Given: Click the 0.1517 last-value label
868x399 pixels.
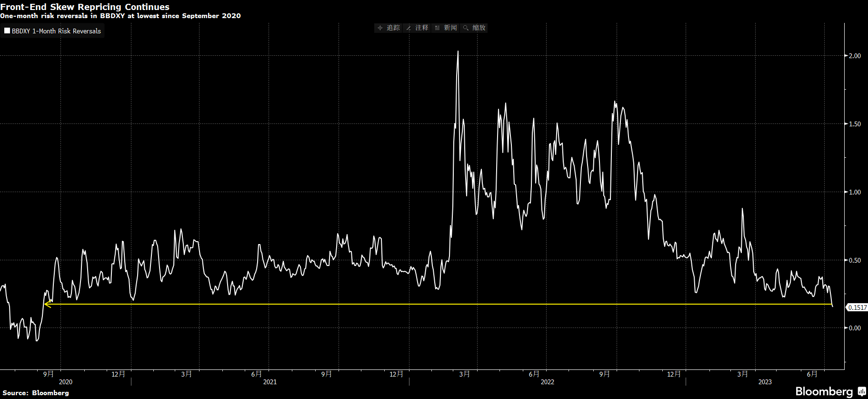Looking at the screenshot, I should [x=857, y=307].
